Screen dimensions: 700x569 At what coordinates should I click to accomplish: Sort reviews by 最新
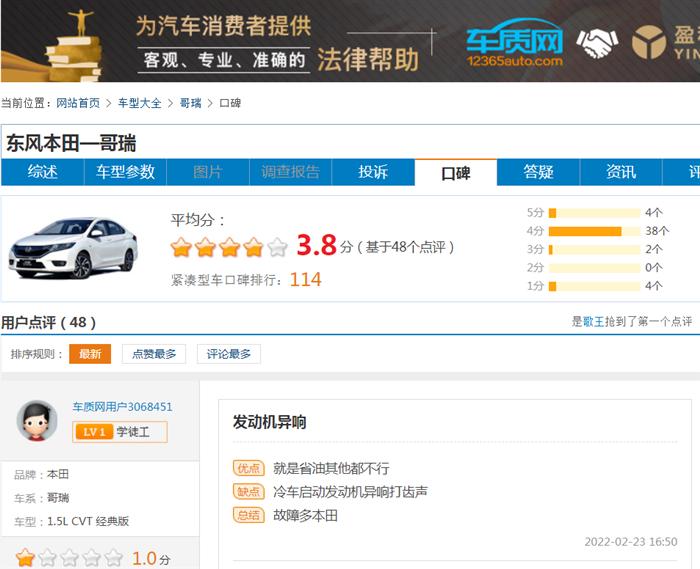point(90,354)
